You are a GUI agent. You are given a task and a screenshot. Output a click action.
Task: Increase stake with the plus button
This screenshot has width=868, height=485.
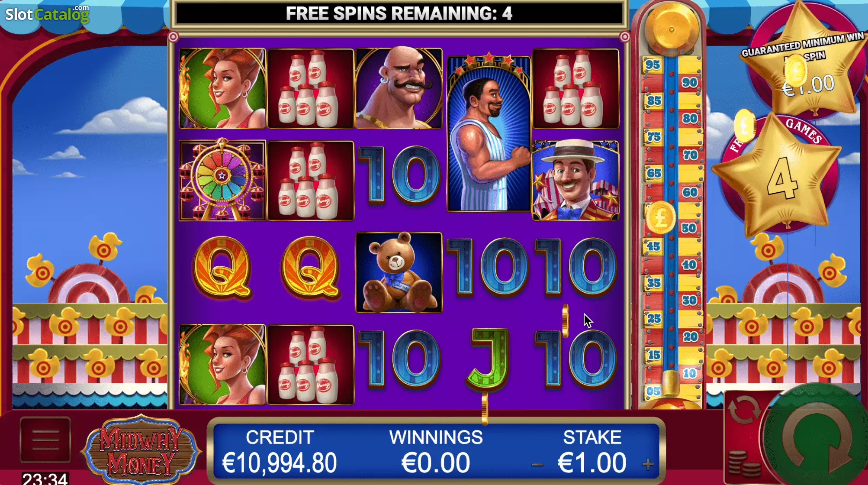click(648, 465)
